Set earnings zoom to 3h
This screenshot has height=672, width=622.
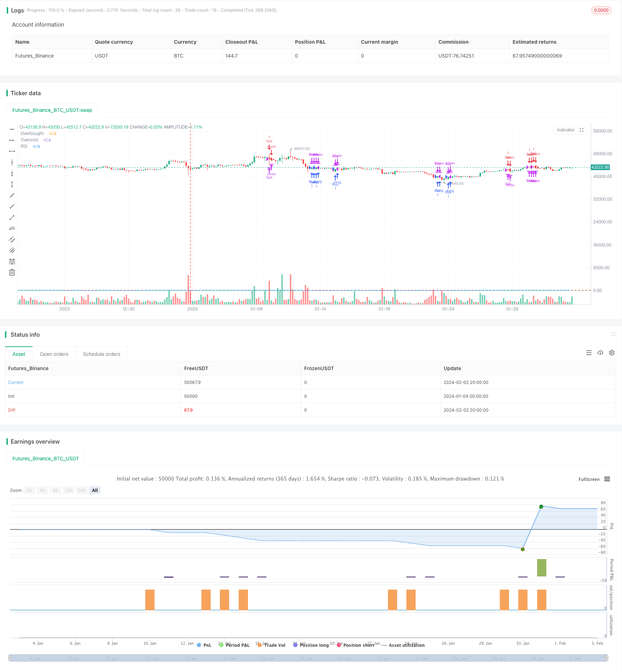[42, 490]
